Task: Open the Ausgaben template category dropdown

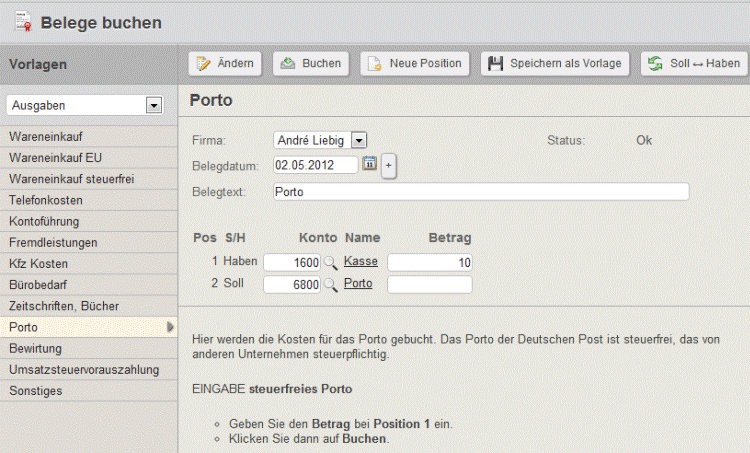Action: point(153,105)
